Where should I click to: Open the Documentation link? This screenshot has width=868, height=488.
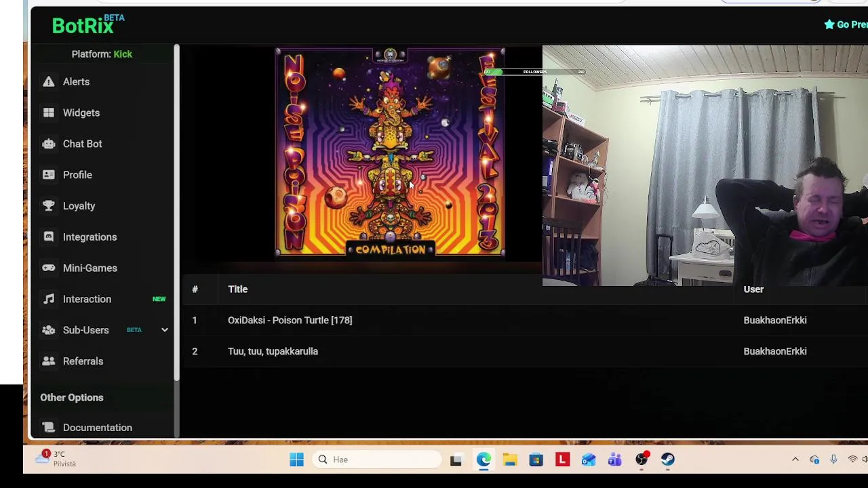98,428
